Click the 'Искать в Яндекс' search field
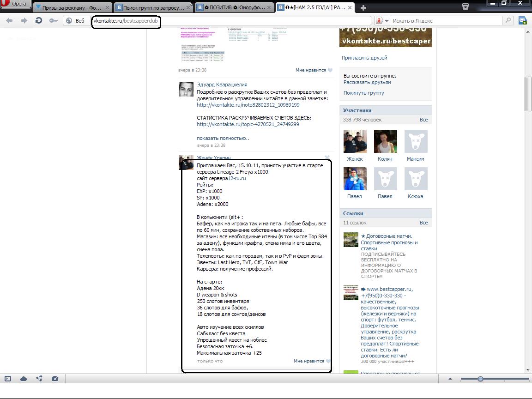The image size is (532, 399). tap(446, 21)
